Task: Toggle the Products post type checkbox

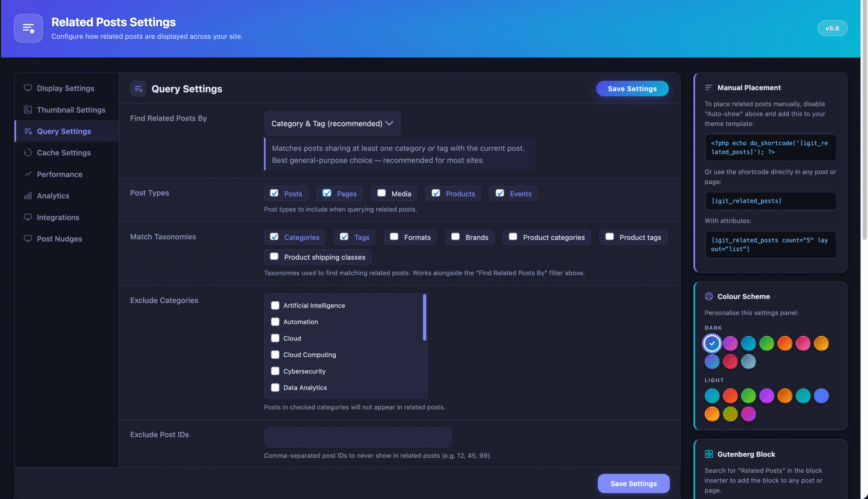Action: (x=436, y=193)
